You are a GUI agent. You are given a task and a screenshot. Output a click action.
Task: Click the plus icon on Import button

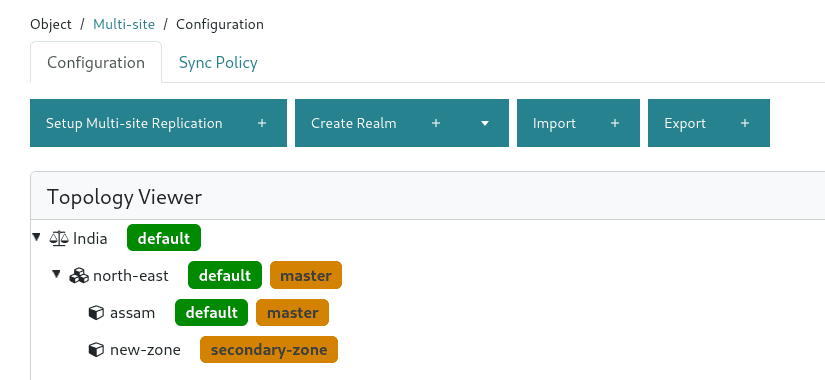pyautogui.click(x=615, y=123)
